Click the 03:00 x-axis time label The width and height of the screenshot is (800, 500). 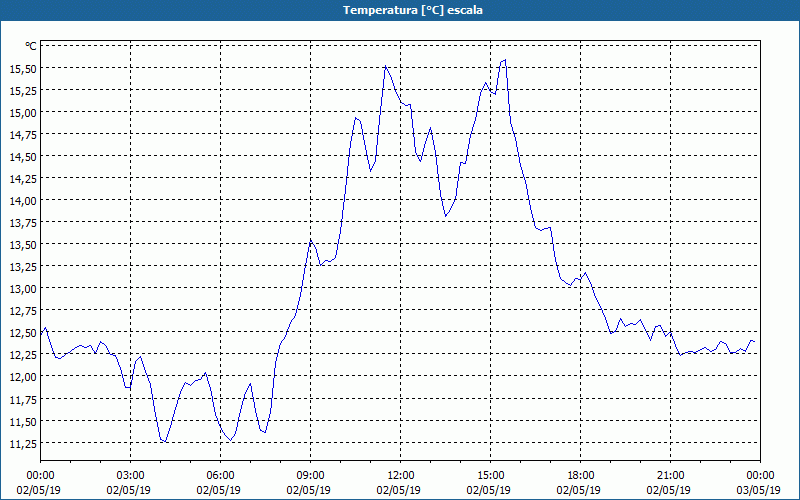coord(130,476)
